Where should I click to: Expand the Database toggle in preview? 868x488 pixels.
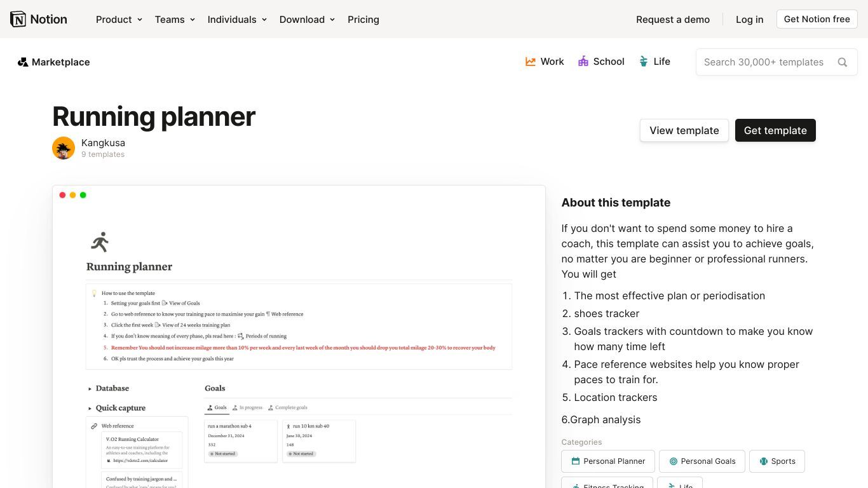tap(90, 388)
